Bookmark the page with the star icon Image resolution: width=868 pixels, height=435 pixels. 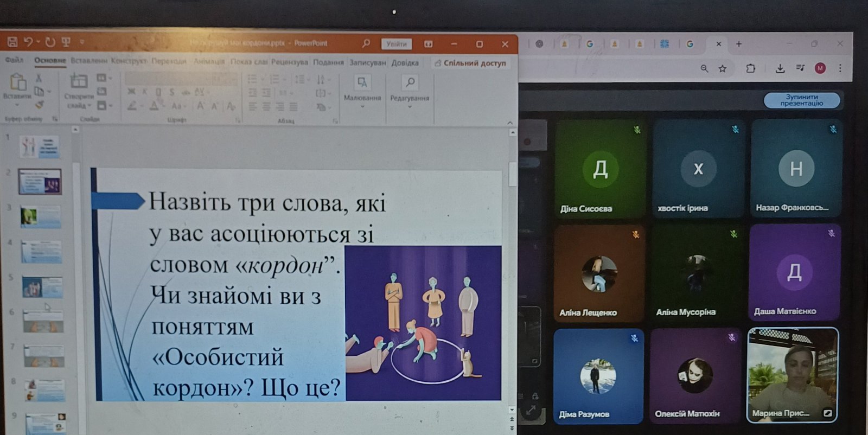[x=723, y=68]
